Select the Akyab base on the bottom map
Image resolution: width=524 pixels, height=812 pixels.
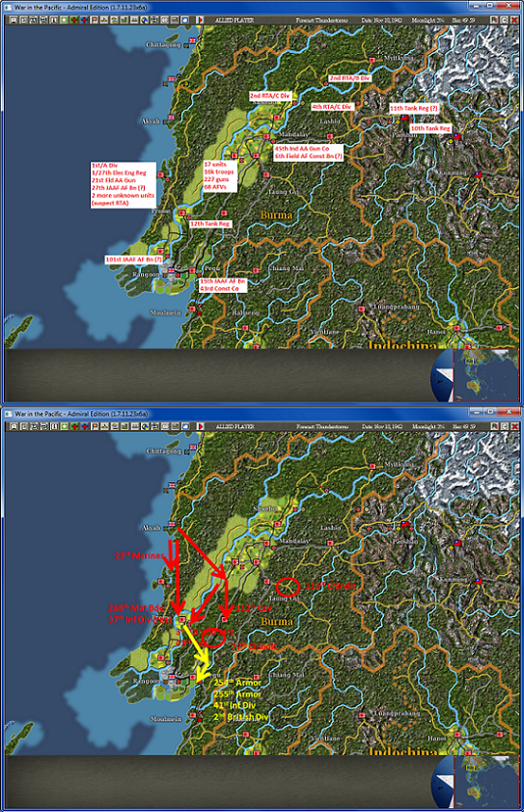[x=171, y=524]
